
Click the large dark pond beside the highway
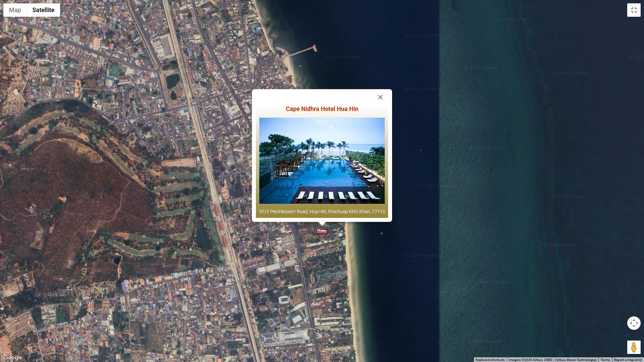[x=172, y=80]
